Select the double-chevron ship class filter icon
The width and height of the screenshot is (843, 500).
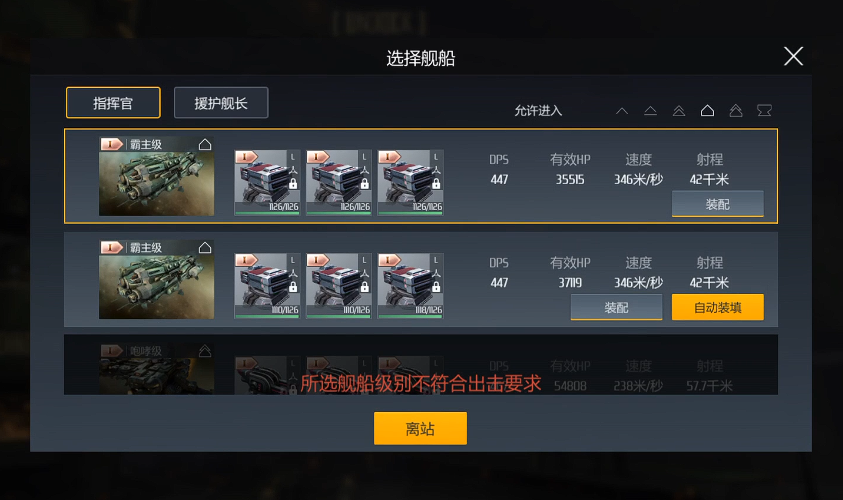[679, 111]
